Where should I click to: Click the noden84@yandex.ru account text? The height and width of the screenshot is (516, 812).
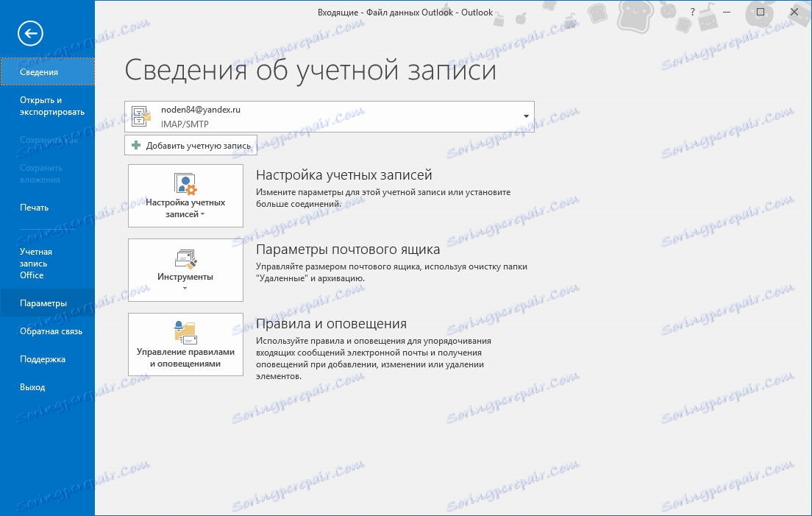[x=200, y=110]
